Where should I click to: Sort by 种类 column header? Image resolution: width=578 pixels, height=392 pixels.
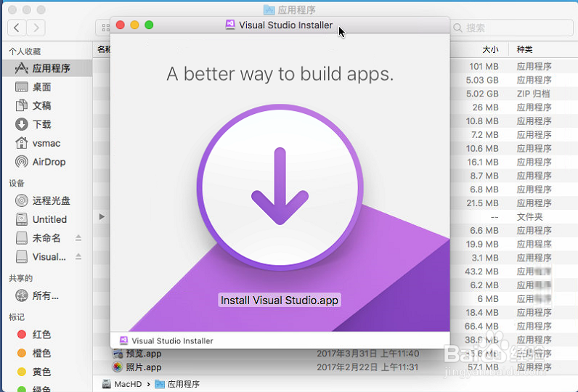pos(524,49)
